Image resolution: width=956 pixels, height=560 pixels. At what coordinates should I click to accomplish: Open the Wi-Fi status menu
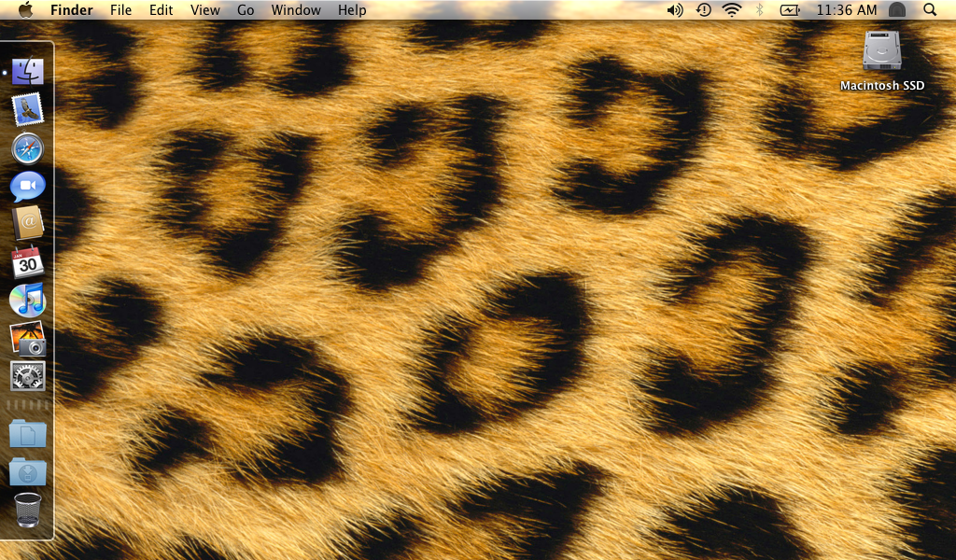pyautogui.click(x=732, y=9)
